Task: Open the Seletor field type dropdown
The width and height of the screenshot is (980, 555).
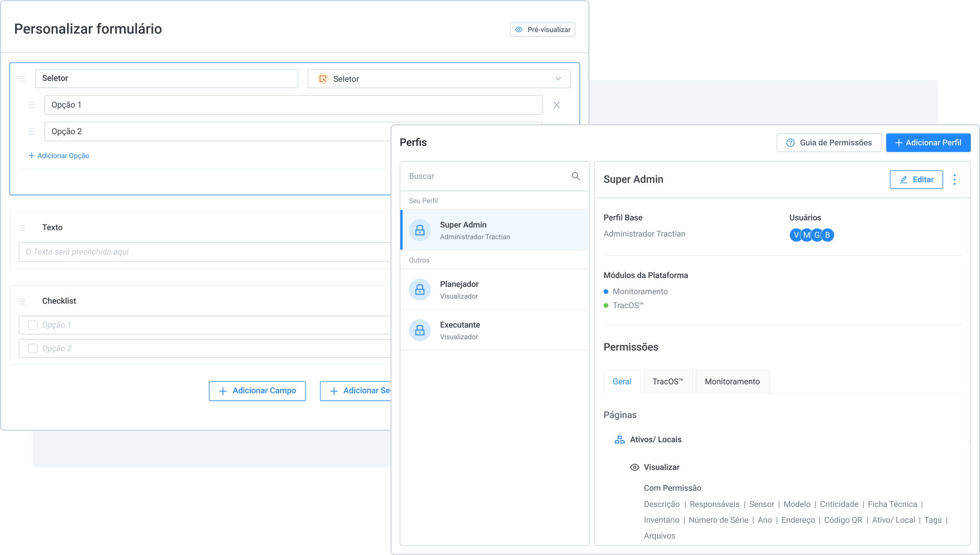Action: (x=439, y=79)
